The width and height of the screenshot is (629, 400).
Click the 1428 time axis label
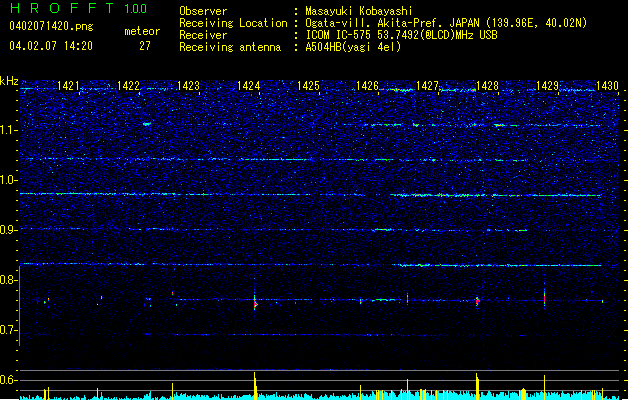(487, 86)
